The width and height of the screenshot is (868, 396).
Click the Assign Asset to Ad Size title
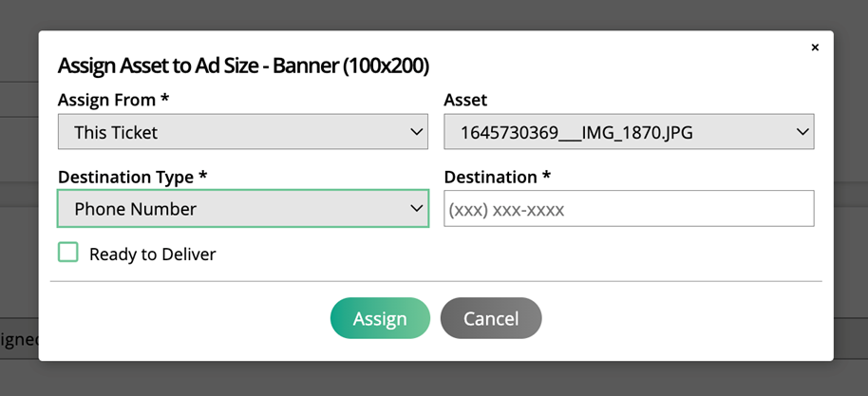click(243, 66)
